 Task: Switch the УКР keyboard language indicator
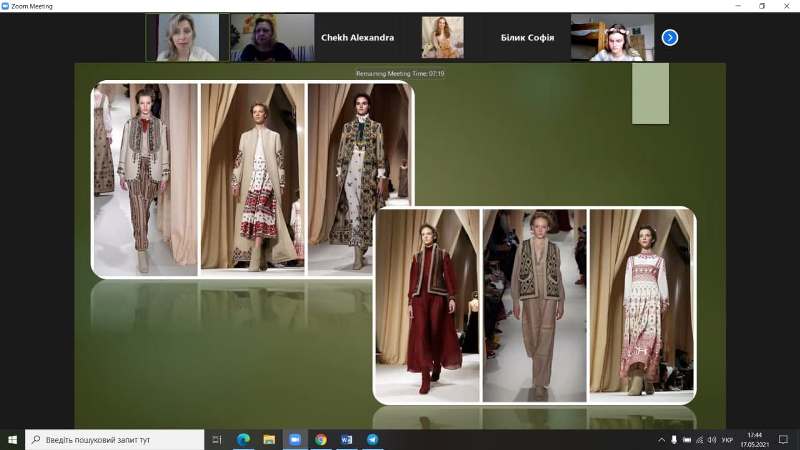tap(727, 439)
